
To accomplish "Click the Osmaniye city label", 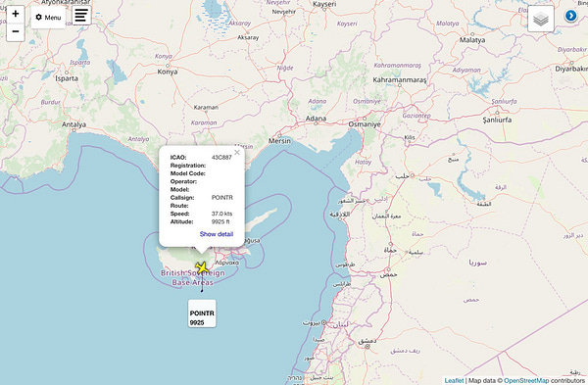I will click(365, 124).
